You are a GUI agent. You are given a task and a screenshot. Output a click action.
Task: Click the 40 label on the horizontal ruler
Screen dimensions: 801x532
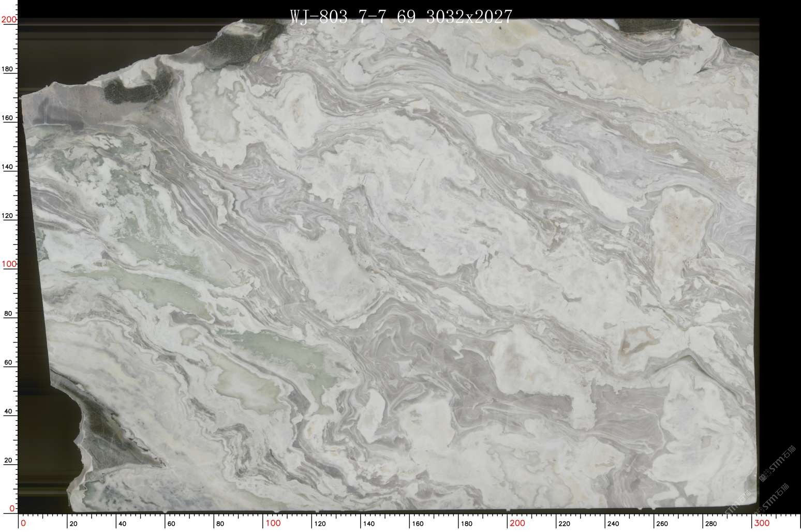[x=122, y=524]
